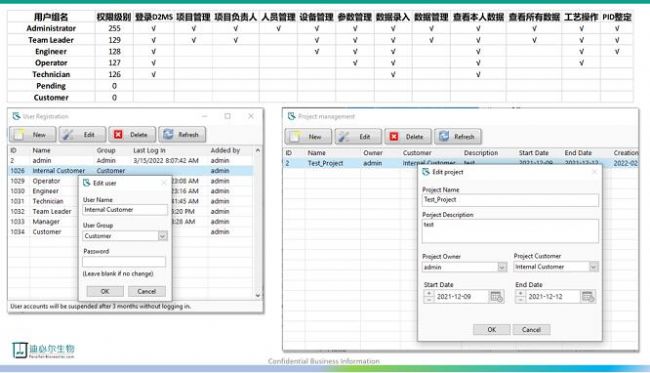
Task: Open the Start Date calendar picker
Action: 496,296
